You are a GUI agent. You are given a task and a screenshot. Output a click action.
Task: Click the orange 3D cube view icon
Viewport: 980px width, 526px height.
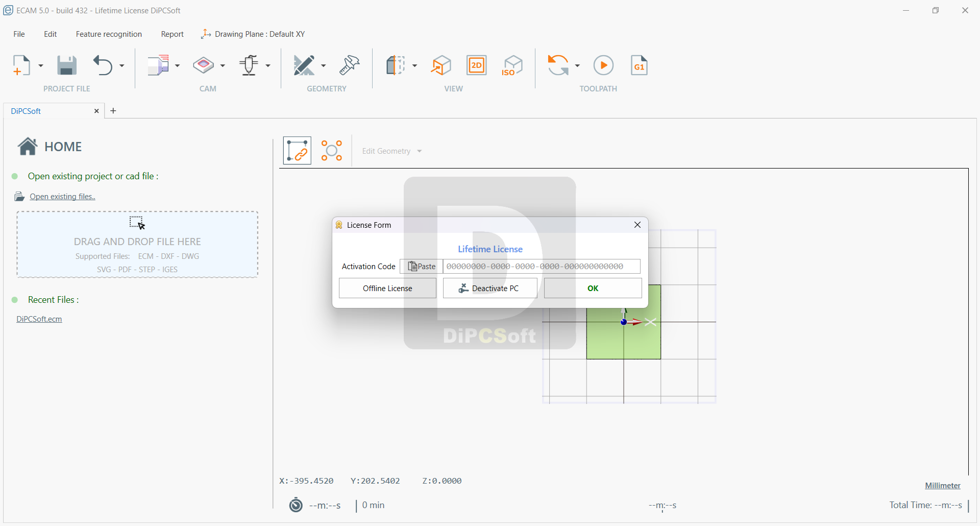click(441, 65)
